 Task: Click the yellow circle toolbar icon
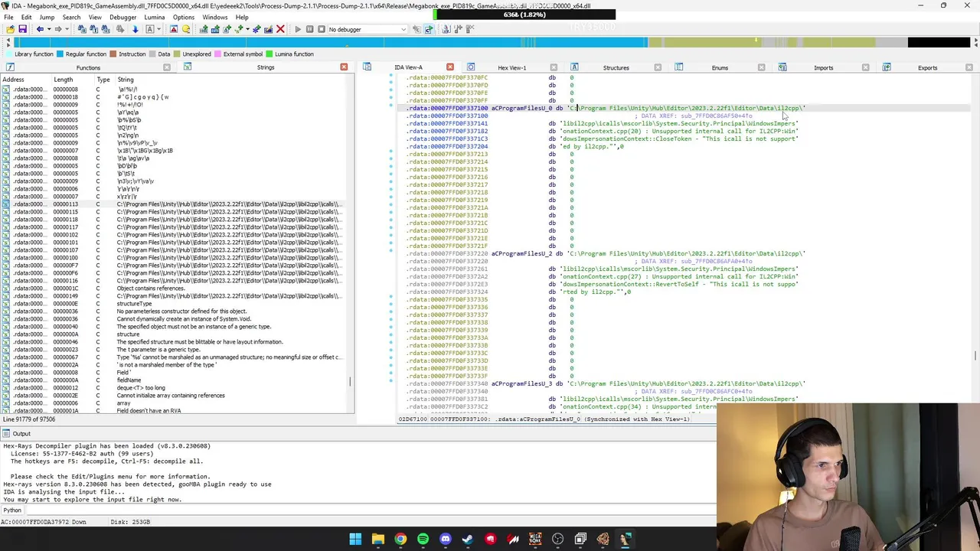pyautogui.click(x=185, y=29)
